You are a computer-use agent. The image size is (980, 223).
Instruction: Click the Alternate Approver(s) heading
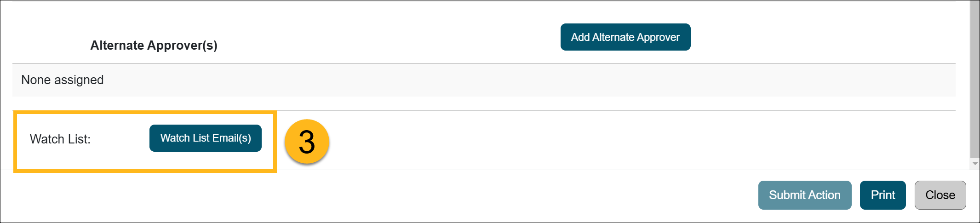[x=154, y=46]
